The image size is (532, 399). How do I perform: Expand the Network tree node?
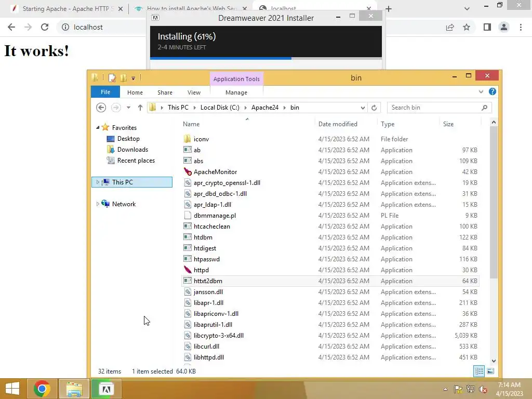(x=98, y=204)
